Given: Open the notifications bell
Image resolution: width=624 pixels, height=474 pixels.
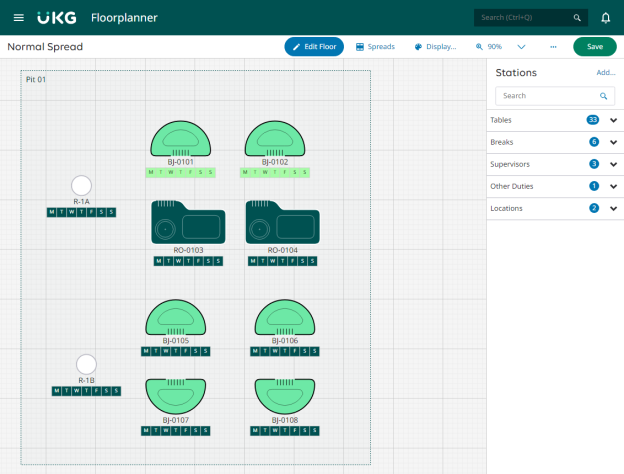Looking at the screenshot, I should tap(605, 18).
